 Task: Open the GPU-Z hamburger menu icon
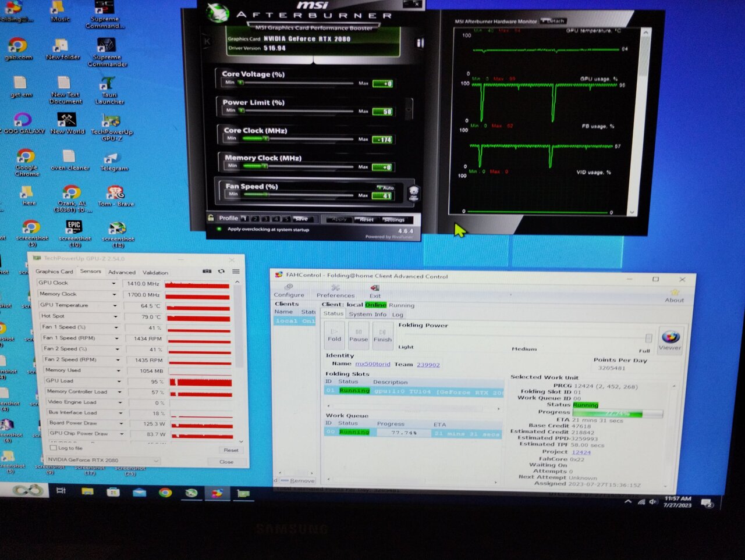click(x=236, y=272)
